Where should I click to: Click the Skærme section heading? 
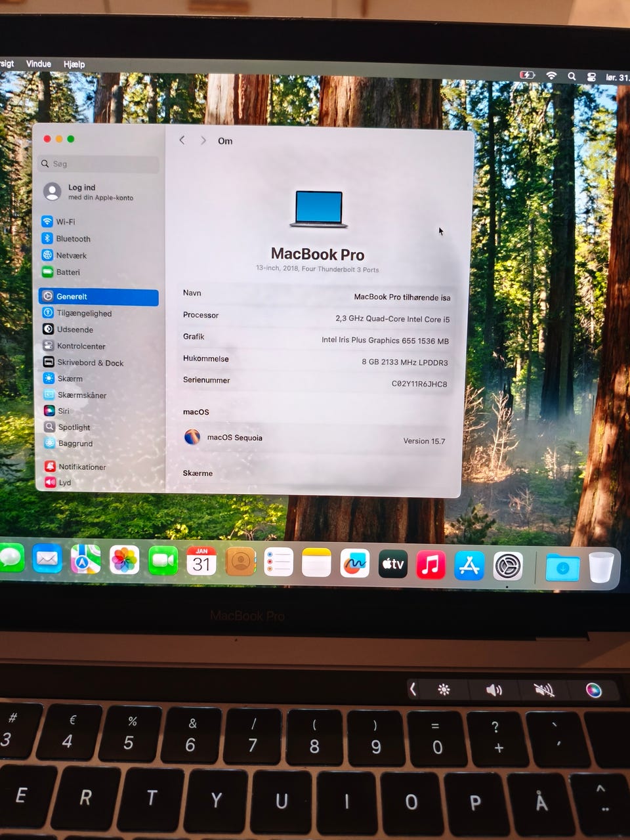coord(198,473)
